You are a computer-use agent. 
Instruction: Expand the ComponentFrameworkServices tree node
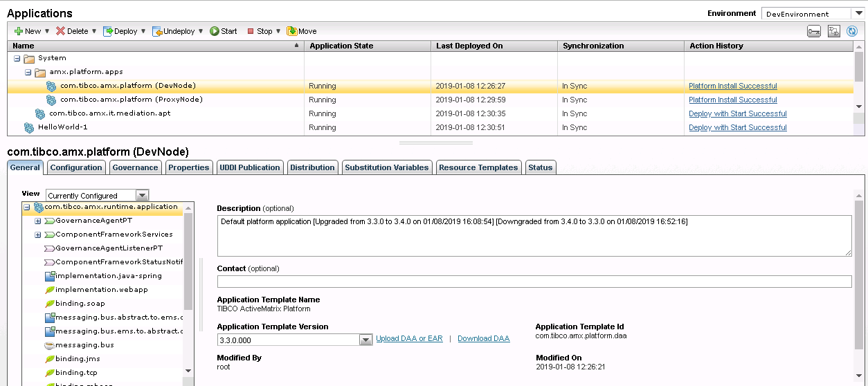coord(38,235)
